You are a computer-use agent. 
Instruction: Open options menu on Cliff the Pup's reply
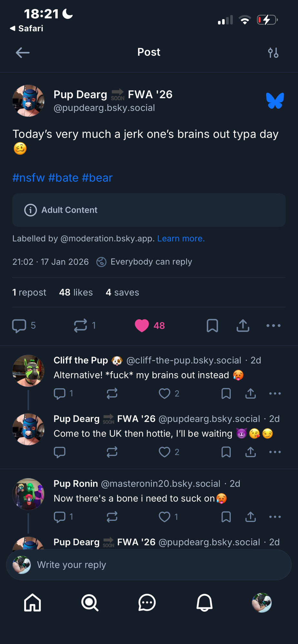pos(275,393)
